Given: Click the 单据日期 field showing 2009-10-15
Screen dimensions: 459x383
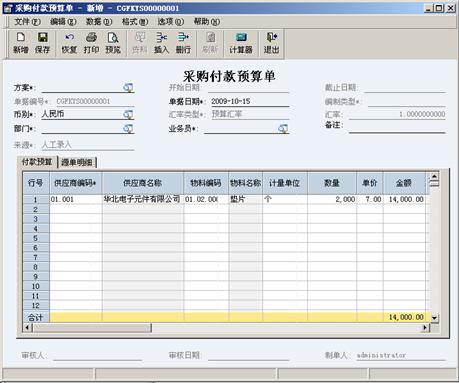Looking at the screenshot, I should pyautogui.click(x=250, y=101).
